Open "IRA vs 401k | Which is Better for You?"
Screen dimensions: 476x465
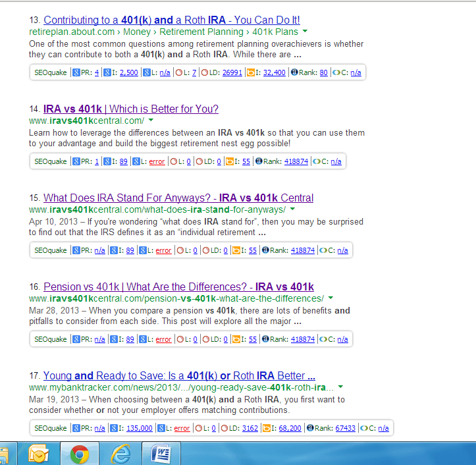(130, 109)
